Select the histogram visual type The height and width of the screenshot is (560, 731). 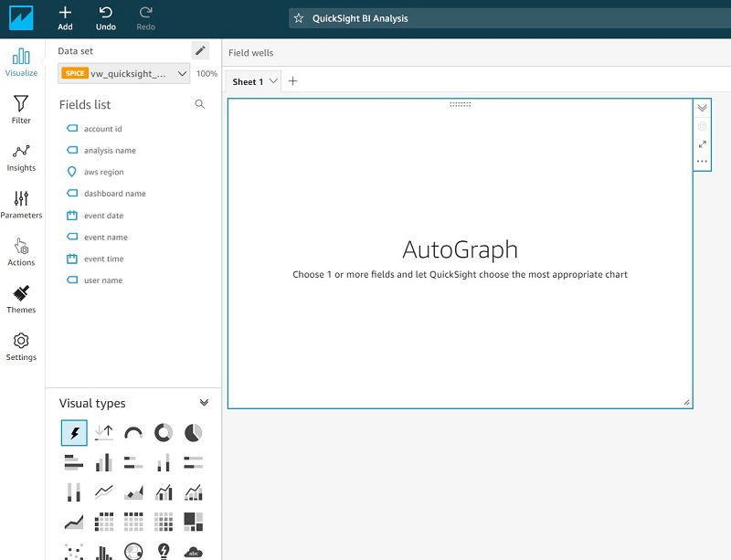(x=104, y=551)
